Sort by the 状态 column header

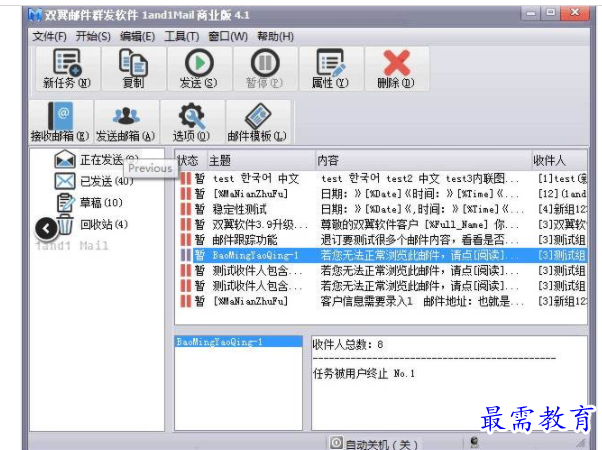point(191,160)
